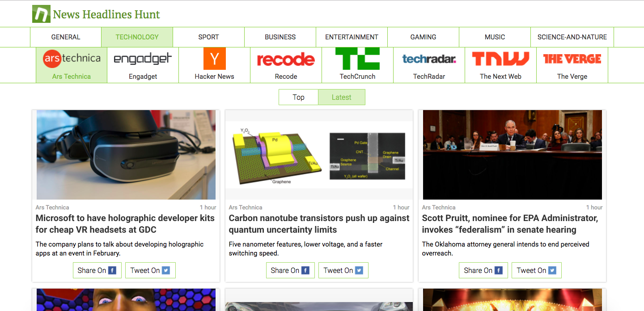
Task: Click the Ars Technica label under its logo
Action: coord(72,77)
